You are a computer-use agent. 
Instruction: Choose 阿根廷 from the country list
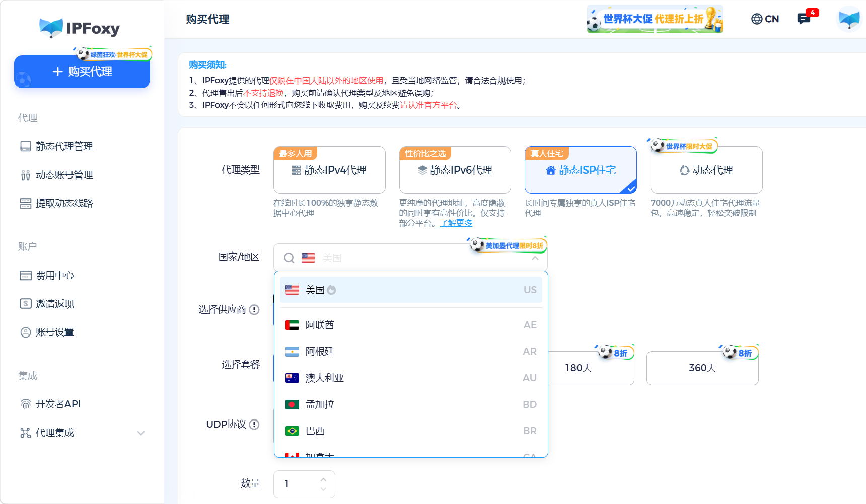point(411,351)
